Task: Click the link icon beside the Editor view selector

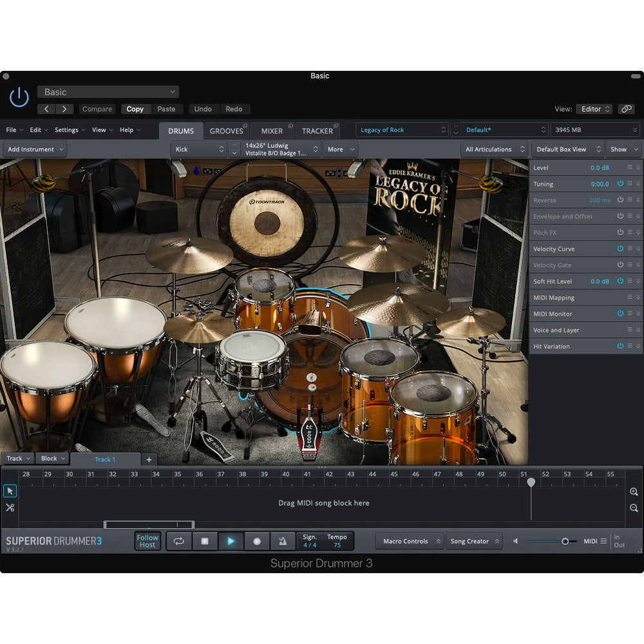Action: 626,109
